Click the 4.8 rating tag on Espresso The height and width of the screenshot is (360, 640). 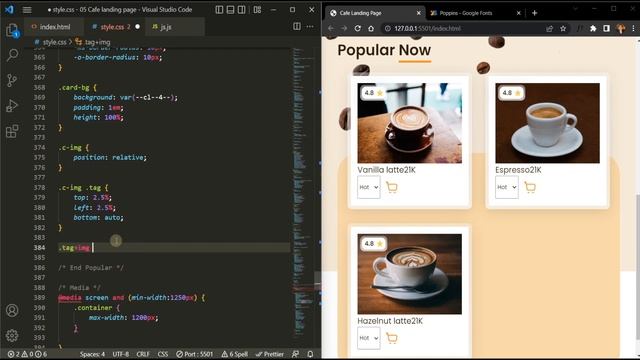[x=511, y=93]
